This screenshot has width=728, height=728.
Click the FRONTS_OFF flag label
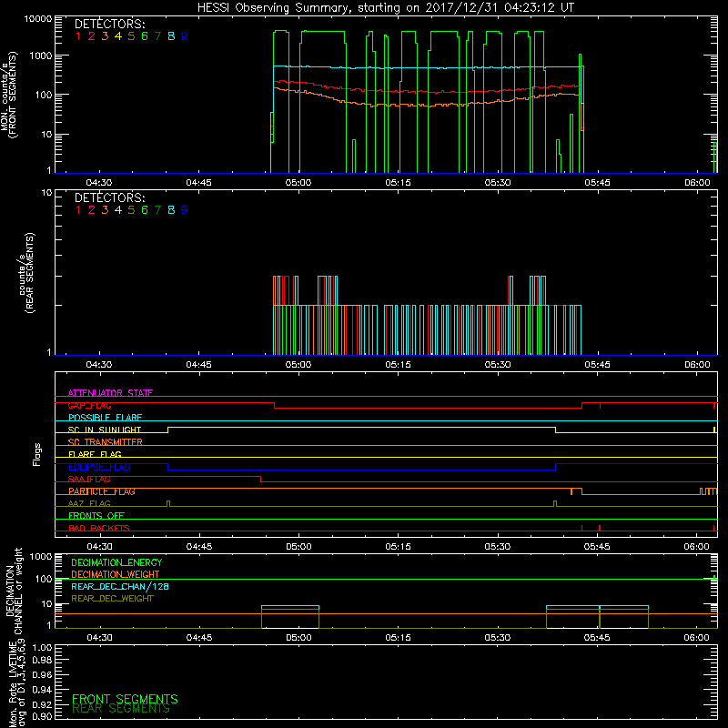[96, 516]
